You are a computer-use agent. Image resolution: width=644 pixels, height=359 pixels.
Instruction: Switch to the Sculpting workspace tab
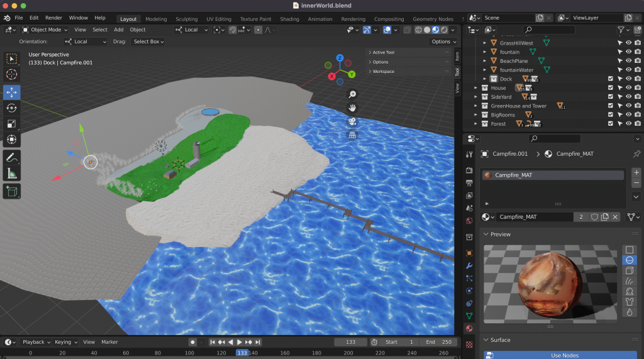186,19
